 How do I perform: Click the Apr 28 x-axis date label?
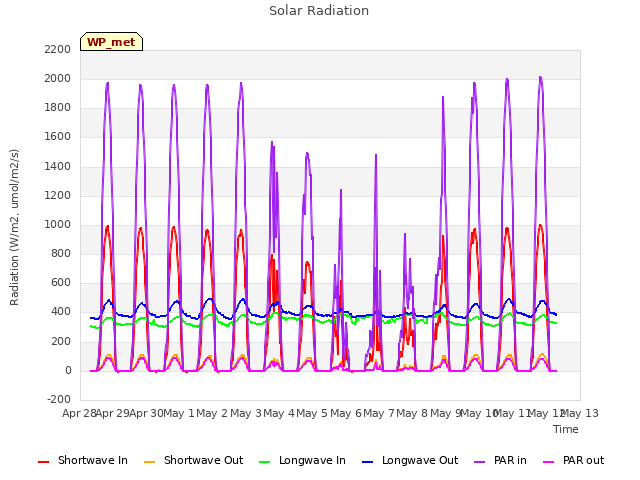coord(79,413)
